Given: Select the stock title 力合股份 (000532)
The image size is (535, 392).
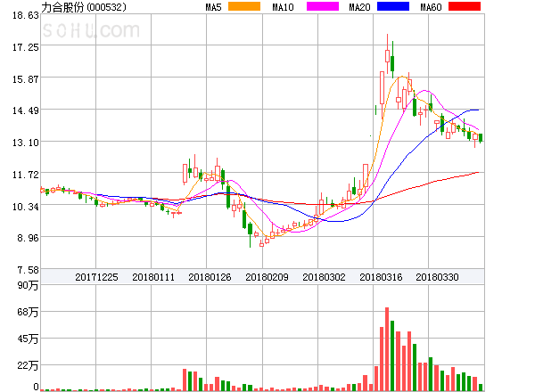Looking at the screenshot, I should pyautogui.click(x=84, y=7).
